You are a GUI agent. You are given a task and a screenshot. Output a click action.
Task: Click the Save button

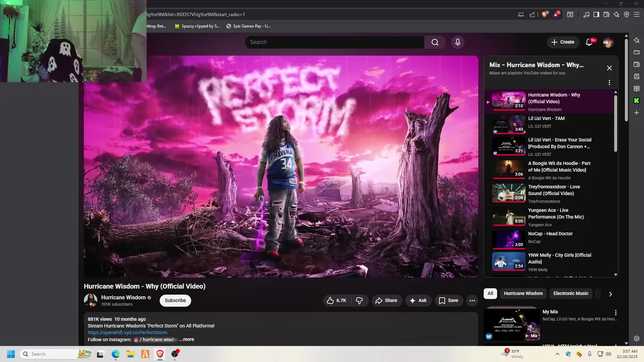point(448,301)
